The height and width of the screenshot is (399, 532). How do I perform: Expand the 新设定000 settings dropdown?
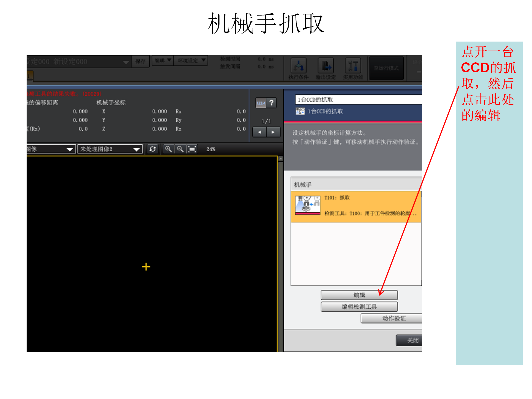126,62
